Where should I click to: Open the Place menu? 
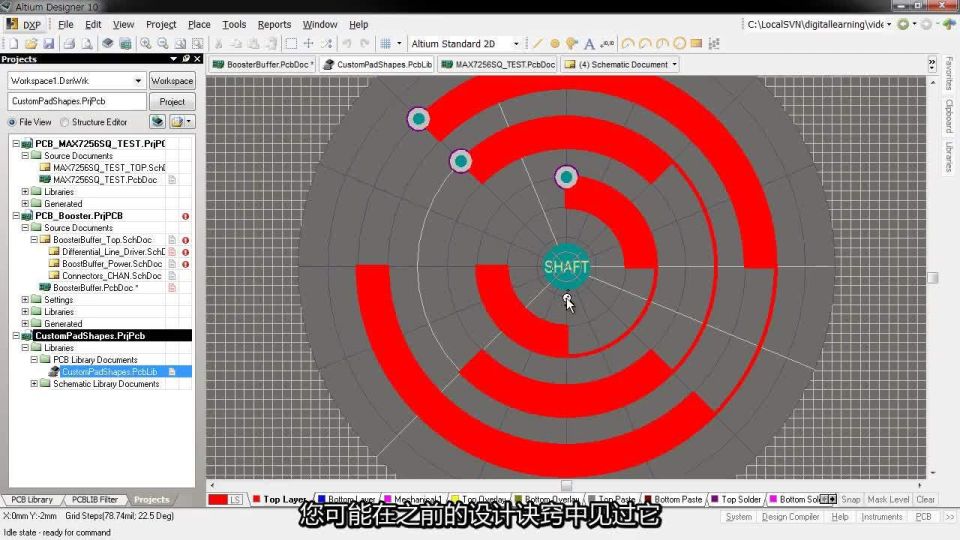pos(199,24)
